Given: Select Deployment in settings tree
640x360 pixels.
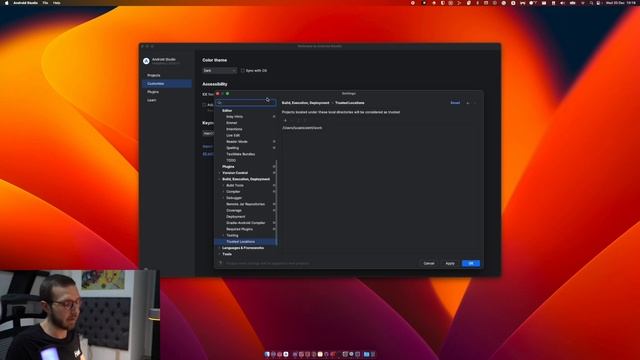Looking at the screenshot, I should click(236, 217).
